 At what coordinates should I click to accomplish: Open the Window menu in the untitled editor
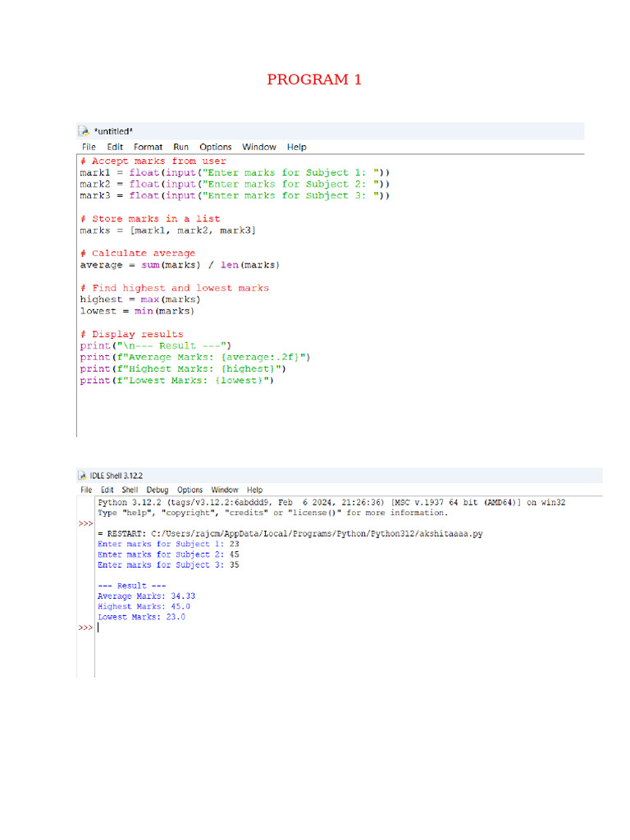[x=259, y=147]
